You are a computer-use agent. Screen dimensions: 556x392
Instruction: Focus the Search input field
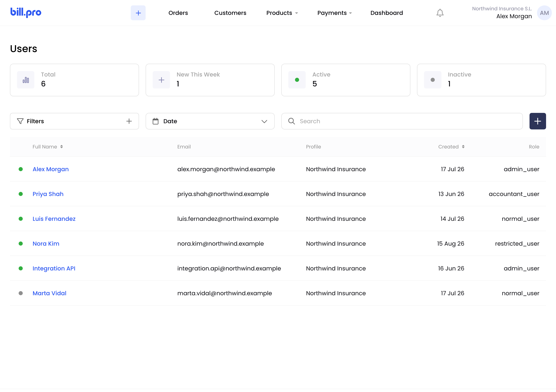[x=402, y=121]
